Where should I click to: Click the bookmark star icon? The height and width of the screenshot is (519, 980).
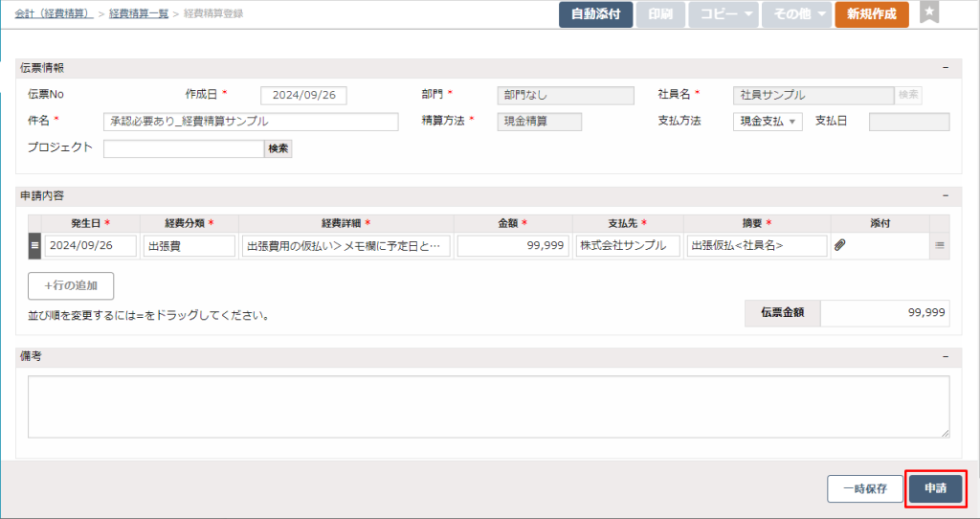(929, 12)
